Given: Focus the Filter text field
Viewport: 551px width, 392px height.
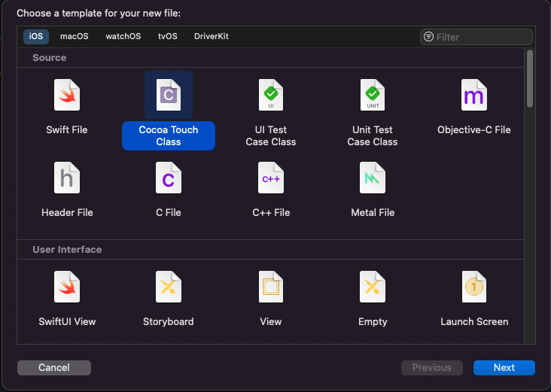Looking at the screenshot, I should 476,37.
